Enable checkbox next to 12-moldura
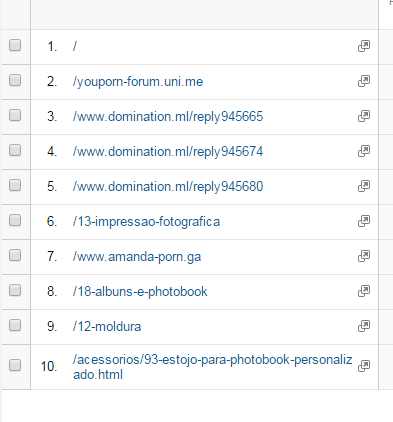Image resolution: width=393 pixels, height=422 pixels. 15,325
